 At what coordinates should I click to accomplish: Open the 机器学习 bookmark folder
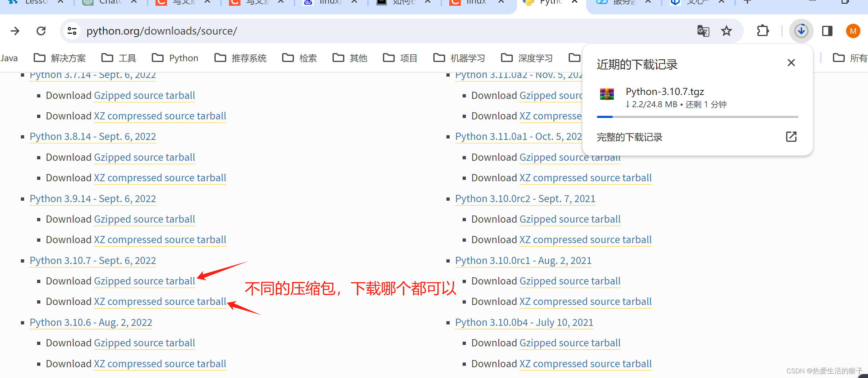[x=459, y=58]
